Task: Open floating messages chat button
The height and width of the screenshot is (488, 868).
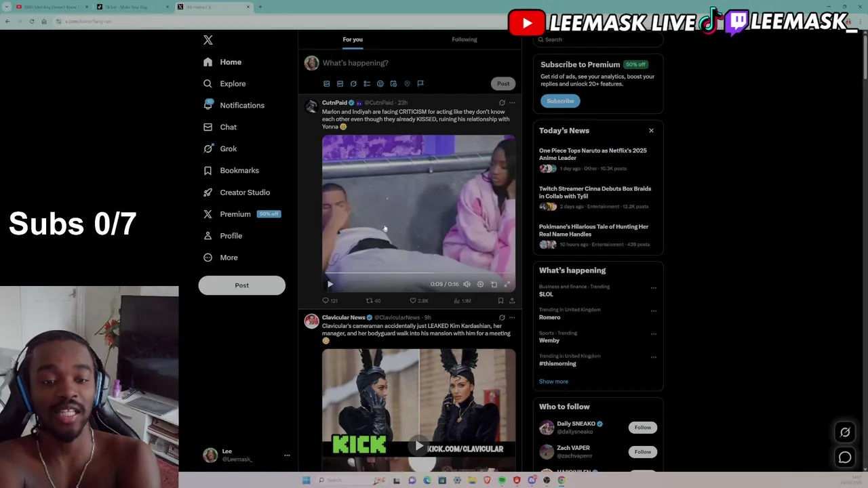Action: click(845, 458)
